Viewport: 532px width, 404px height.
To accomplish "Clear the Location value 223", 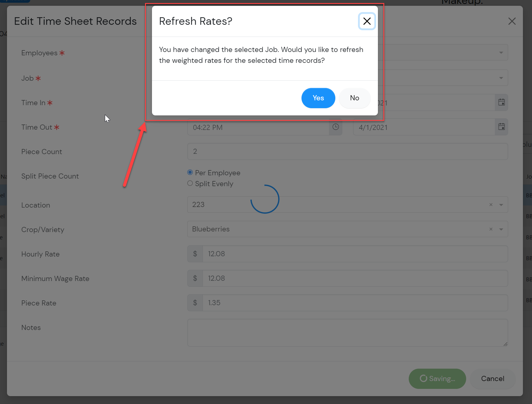I will tap(491, 205).
